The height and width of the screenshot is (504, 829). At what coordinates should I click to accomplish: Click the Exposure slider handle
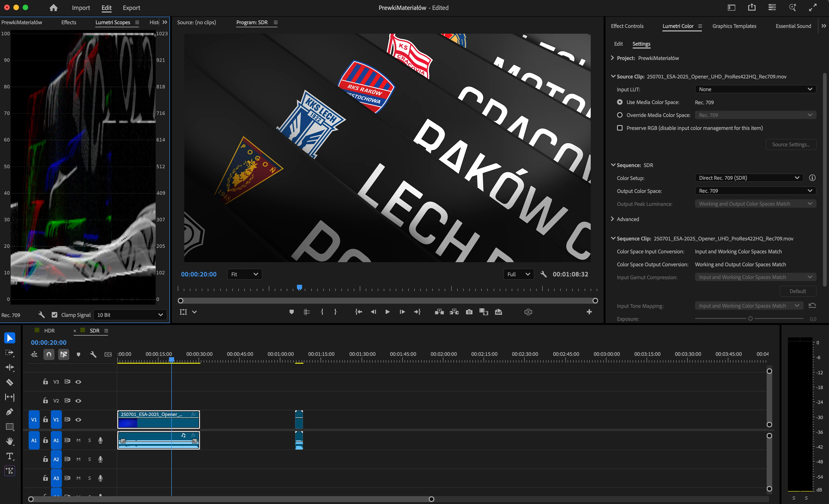coord(750,319)
